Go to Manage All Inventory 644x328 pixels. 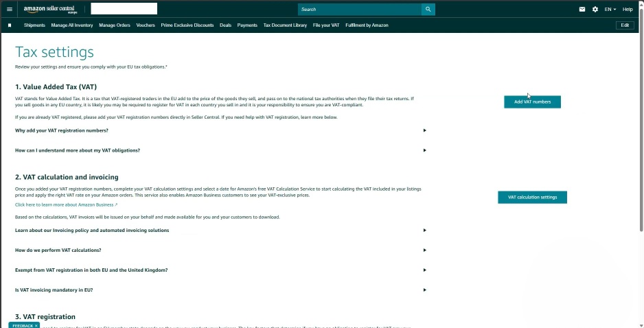tap(72, 25)
